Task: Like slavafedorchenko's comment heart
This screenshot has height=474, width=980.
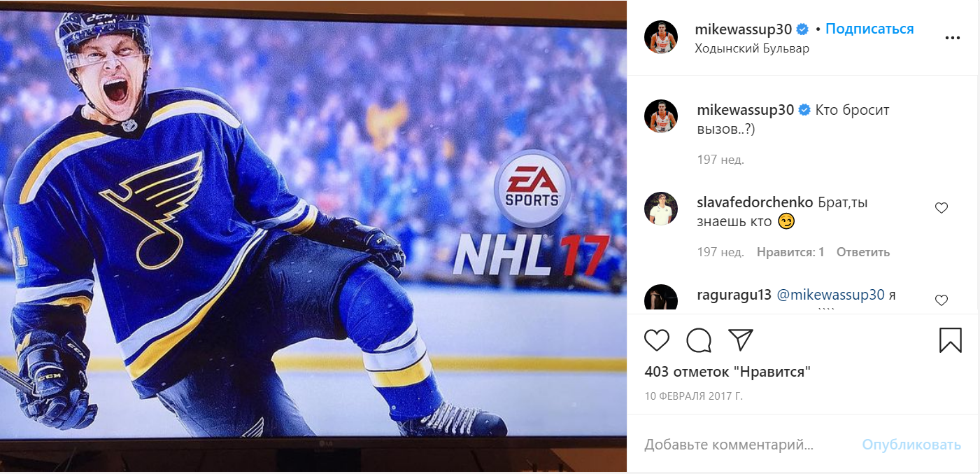Action: click(942, 208)
